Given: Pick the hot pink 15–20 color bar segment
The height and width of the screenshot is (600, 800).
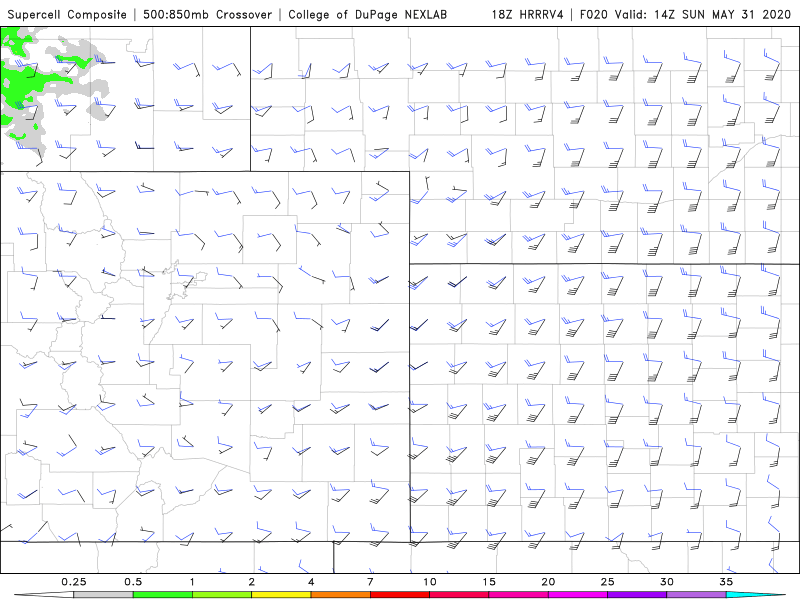Looking at the screenshot, I should (x=518, y=595).
